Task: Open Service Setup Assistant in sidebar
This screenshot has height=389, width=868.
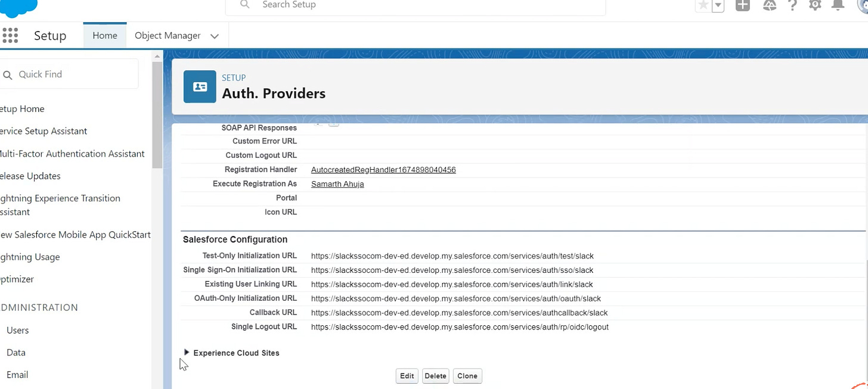Action: click(x=44, y=131)
